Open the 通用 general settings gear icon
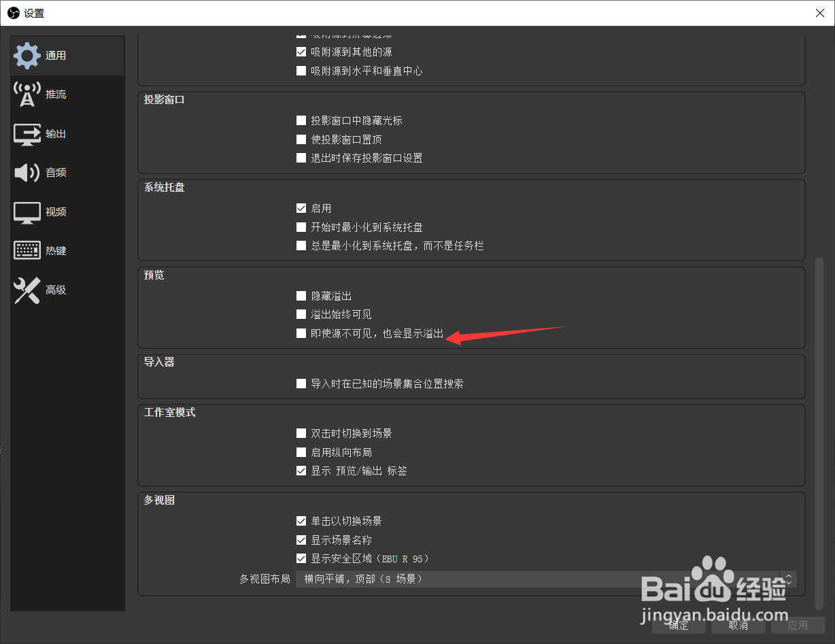Viewport: 835px width, 644px height. click(x=27, y=56)
